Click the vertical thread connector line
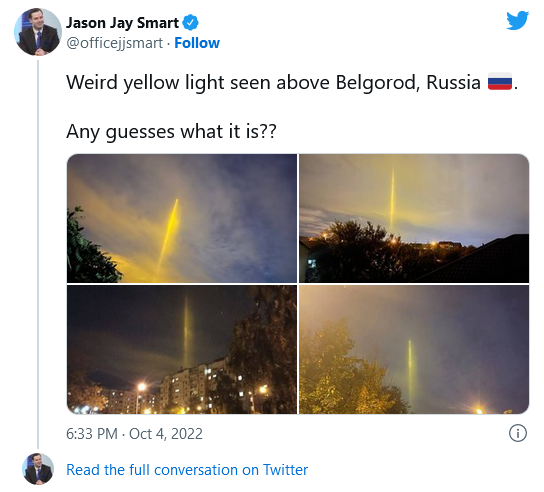 pos(38,254)
